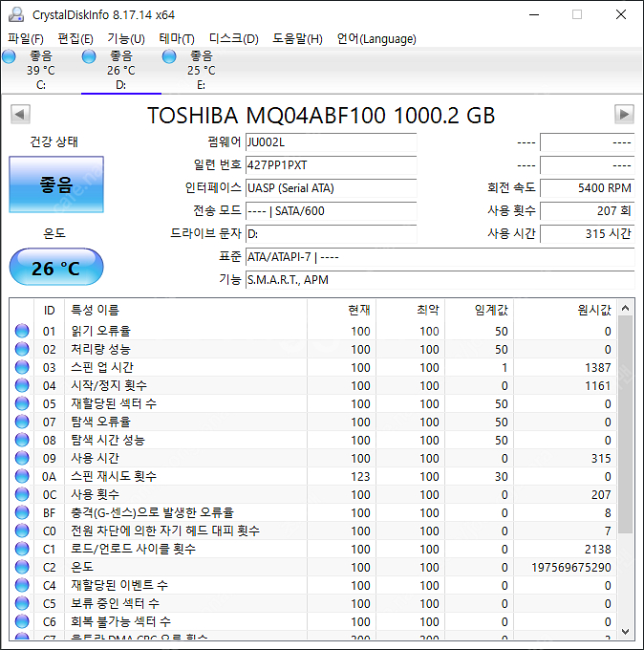
Task: Click status orb for 08 탐색 시간 성능
Action: tap(22, 440)
